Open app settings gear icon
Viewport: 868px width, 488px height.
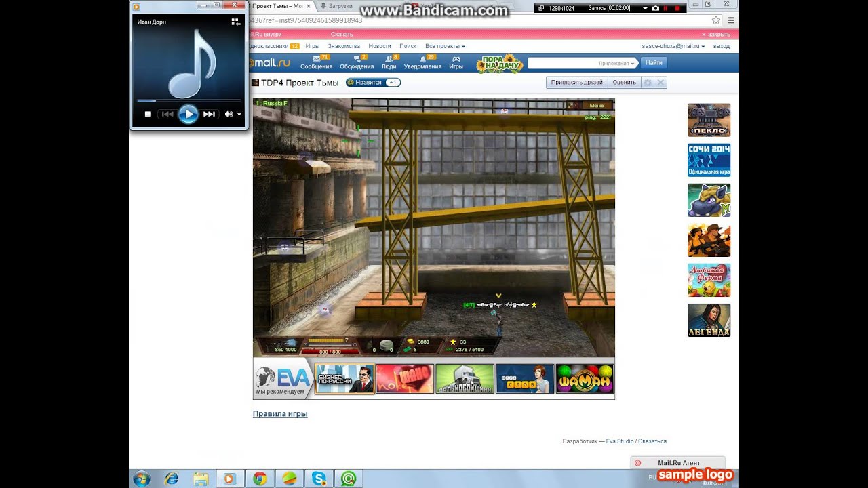click(648, 82)
